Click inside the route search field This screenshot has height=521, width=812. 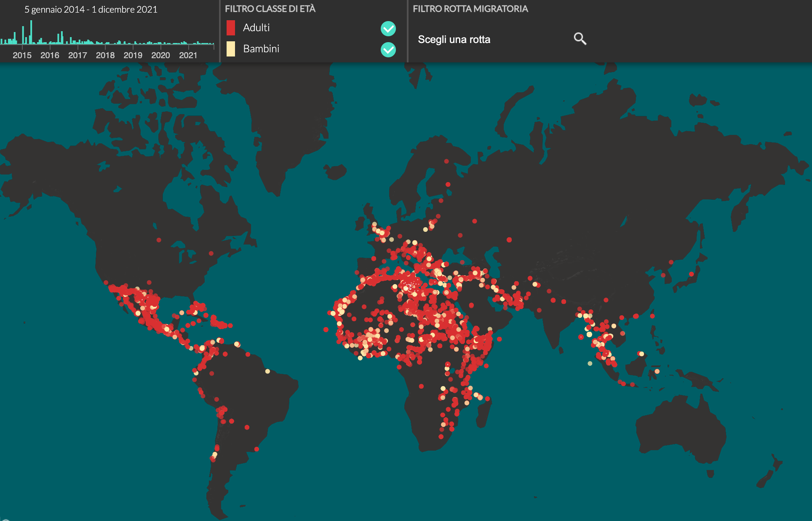pyautogui.click(x=484, y=39)
